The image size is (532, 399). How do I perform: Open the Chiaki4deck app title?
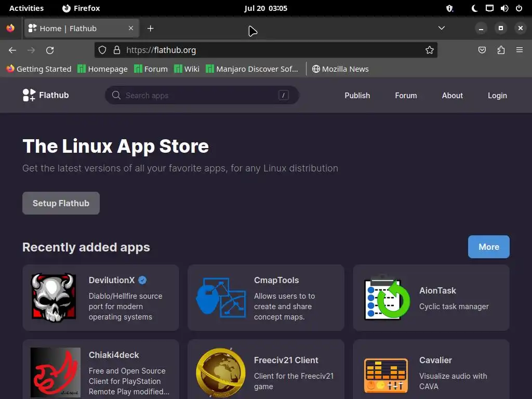click(114, 355)
